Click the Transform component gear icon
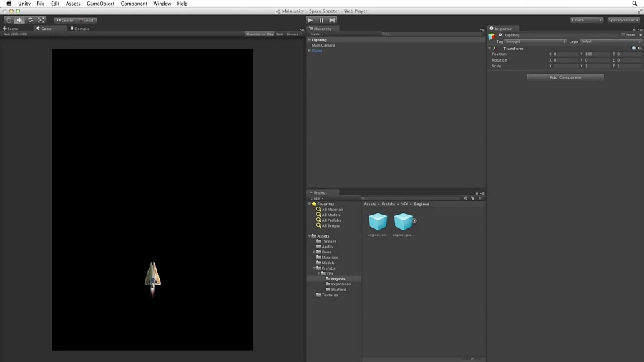The width and height of the screenshot is (644, 362). point(639,49)
